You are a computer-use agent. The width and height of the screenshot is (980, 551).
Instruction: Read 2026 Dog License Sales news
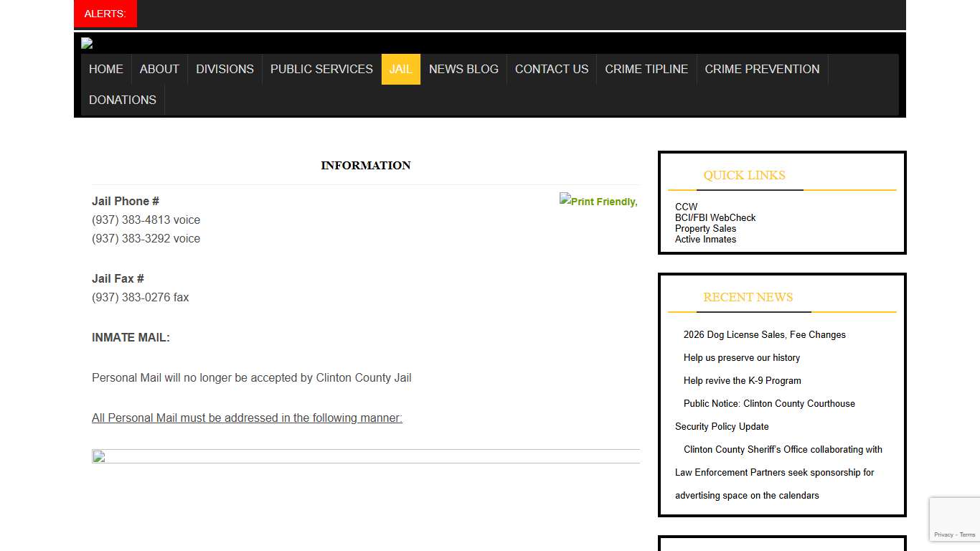point(764,334)
